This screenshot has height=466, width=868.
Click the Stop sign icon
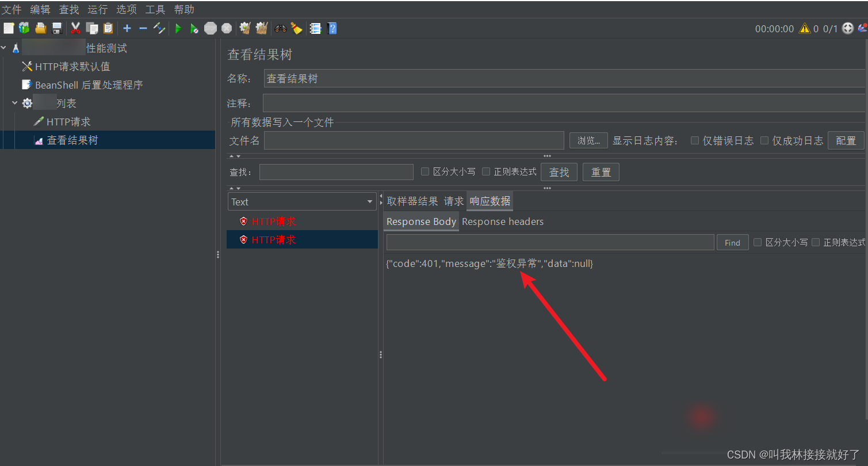tap(211, 28)
